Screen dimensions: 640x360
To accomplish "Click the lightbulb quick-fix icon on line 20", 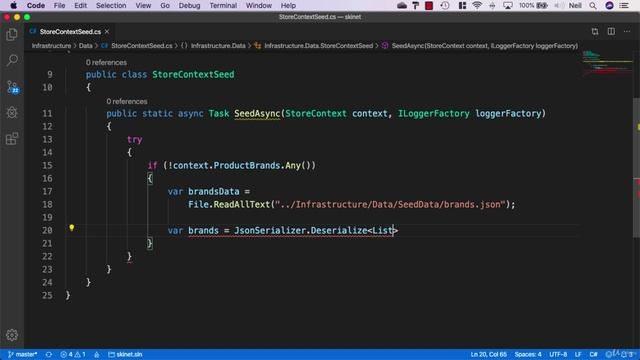I will pyautogui.click(x=71, y=228).
